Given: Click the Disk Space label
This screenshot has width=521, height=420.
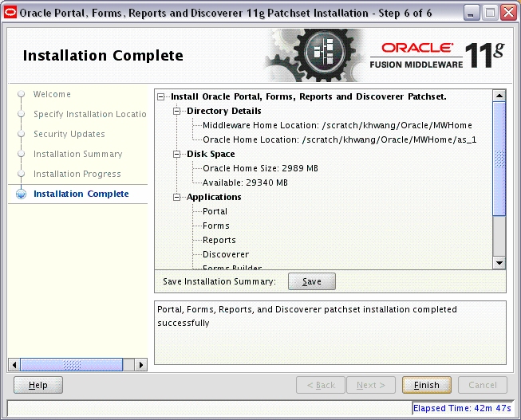Looking at the screenshot, I should pyautogui.click(x=211, y=155).
